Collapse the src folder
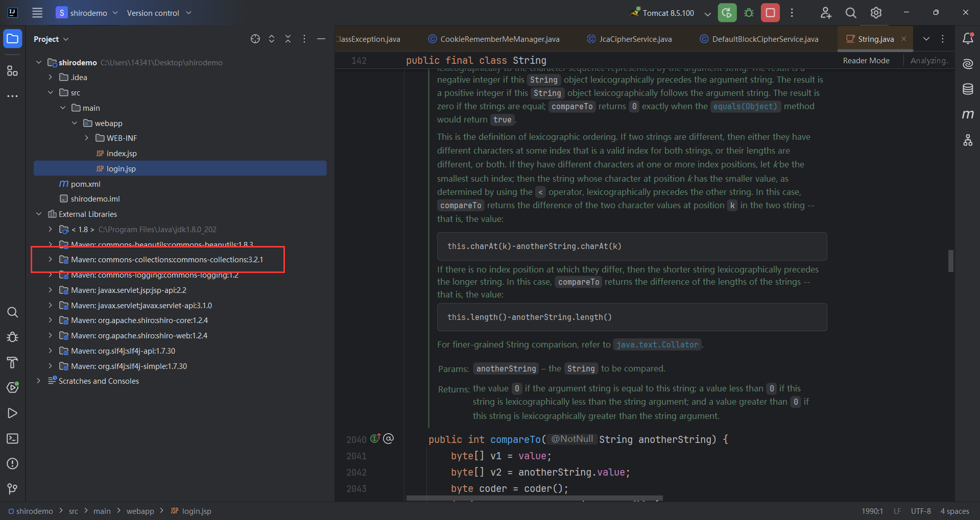 [x=51, y=92]
